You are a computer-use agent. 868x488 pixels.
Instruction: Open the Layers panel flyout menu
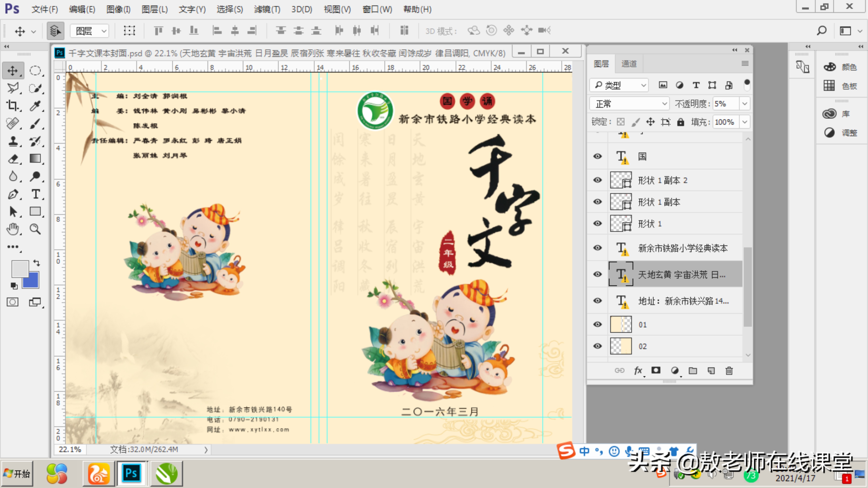745,63
